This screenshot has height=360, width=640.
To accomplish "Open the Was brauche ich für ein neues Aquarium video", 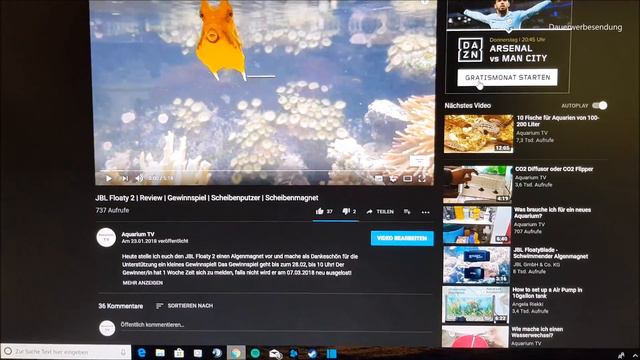I will (x=552, y=213).
